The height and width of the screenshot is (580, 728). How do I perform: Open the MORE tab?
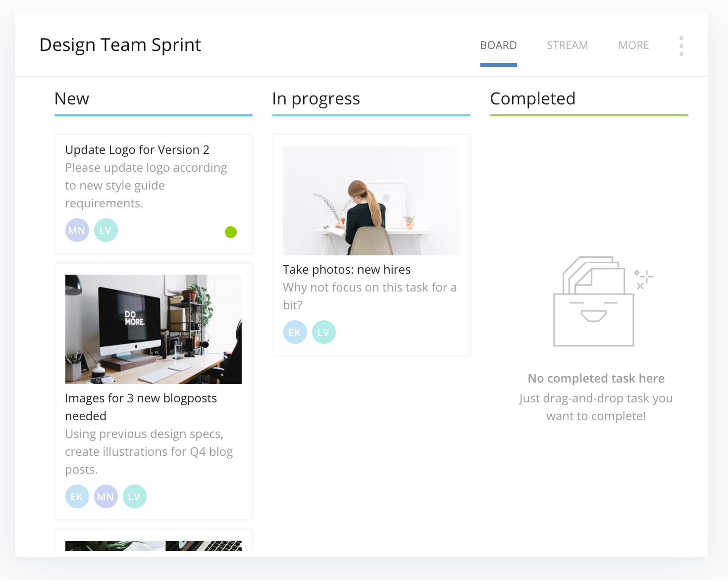tap(634, 46)
